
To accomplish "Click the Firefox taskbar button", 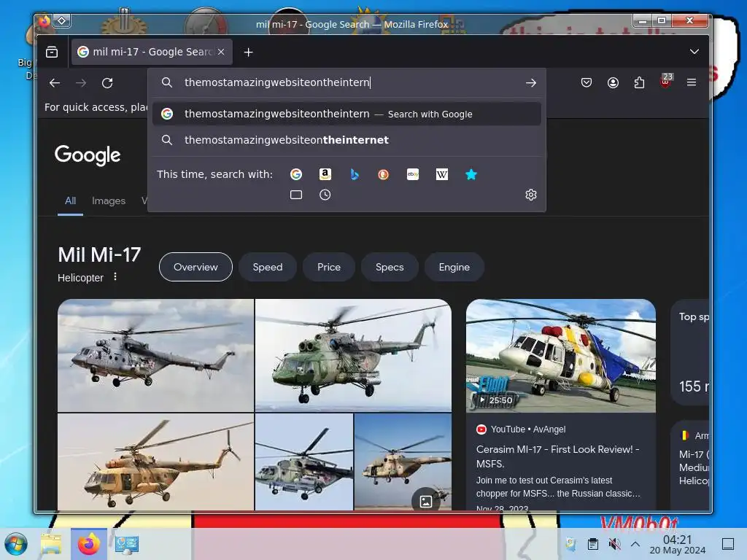I will coord(89,544).
